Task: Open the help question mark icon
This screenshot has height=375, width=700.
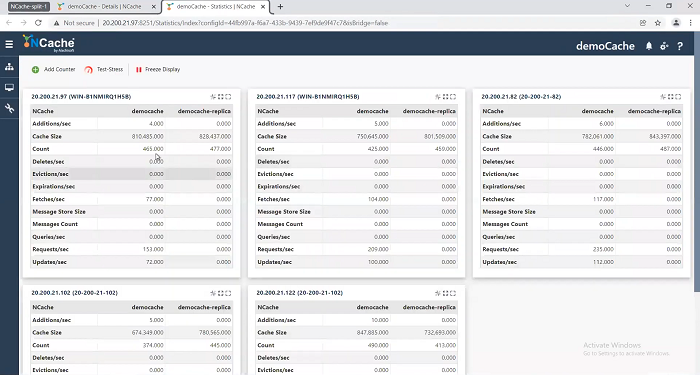Action: point(680,46)
